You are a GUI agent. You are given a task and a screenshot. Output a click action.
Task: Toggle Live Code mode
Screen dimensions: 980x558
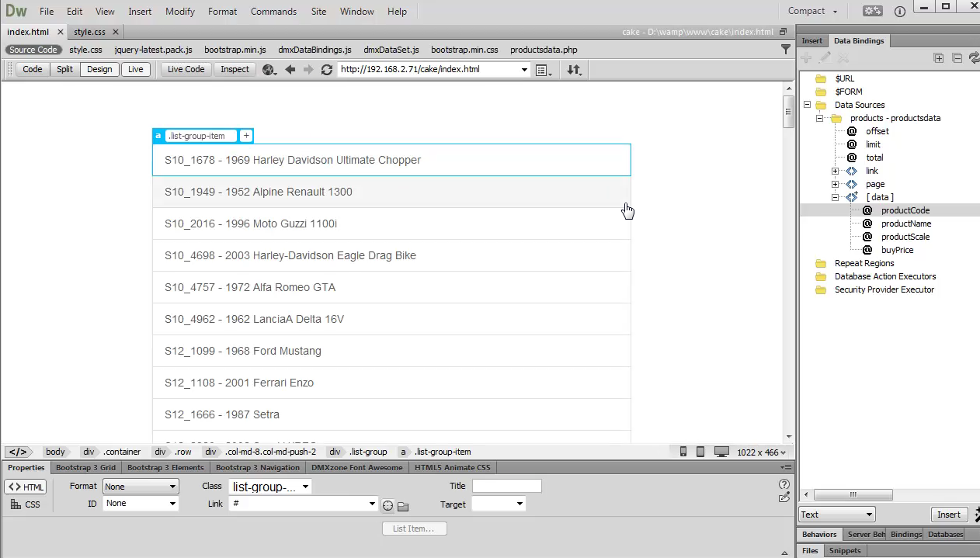[x=186, y=70]
